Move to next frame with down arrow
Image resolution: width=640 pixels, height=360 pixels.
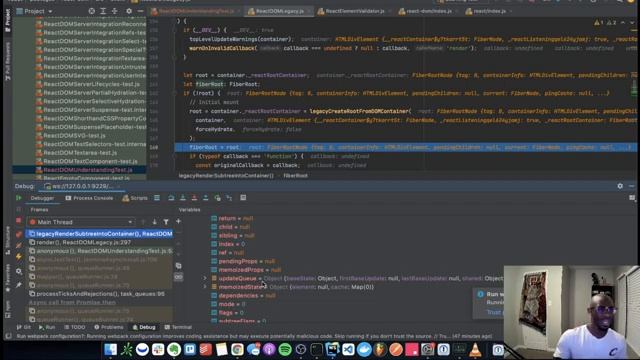coord(154,222)
